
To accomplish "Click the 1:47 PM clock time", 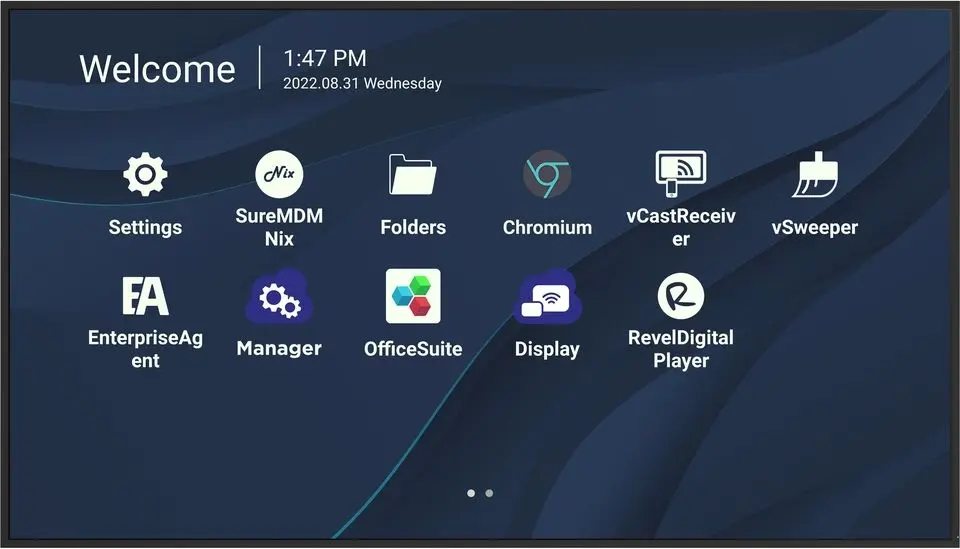I will [325, 59].
